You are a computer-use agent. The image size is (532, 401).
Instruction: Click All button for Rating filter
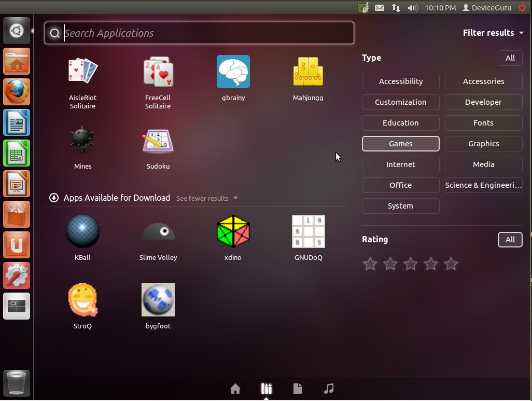(x=510, y=240)
